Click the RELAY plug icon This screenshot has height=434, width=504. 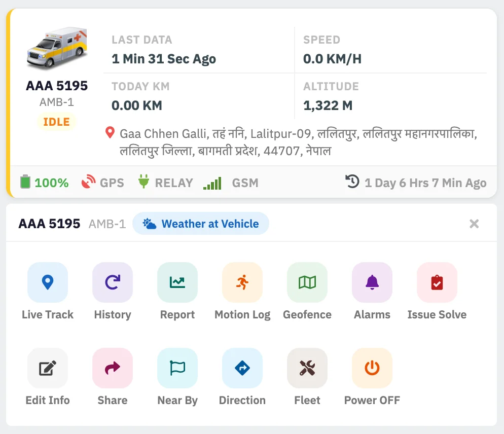(143, 182)
